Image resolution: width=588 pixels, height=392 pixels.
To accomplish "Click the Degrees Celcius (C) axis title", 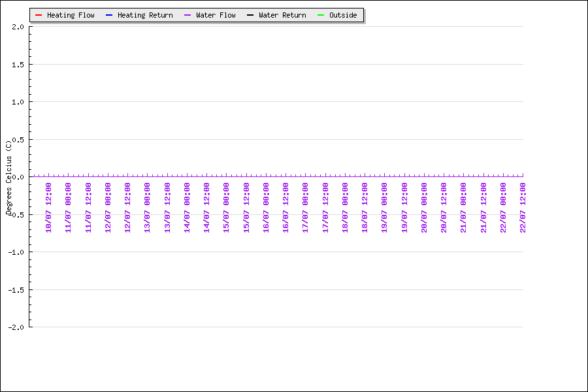I will coord(8,176).
